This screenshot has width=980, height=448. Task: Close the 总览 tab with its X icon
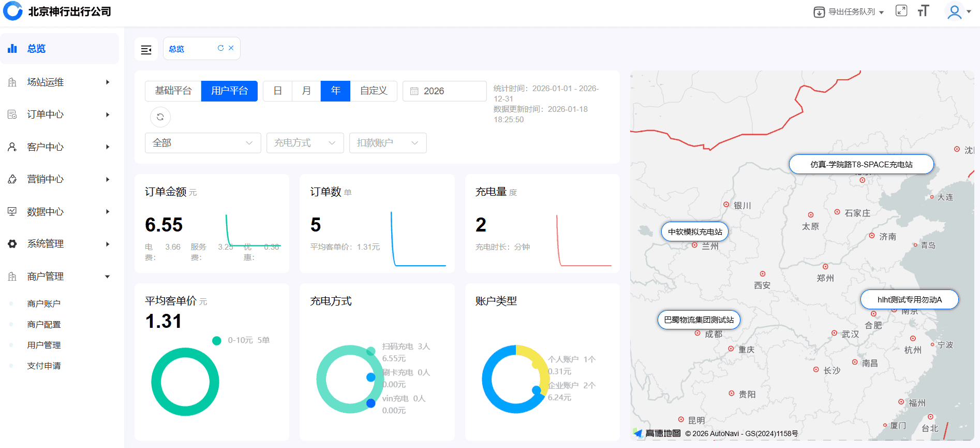231,48
